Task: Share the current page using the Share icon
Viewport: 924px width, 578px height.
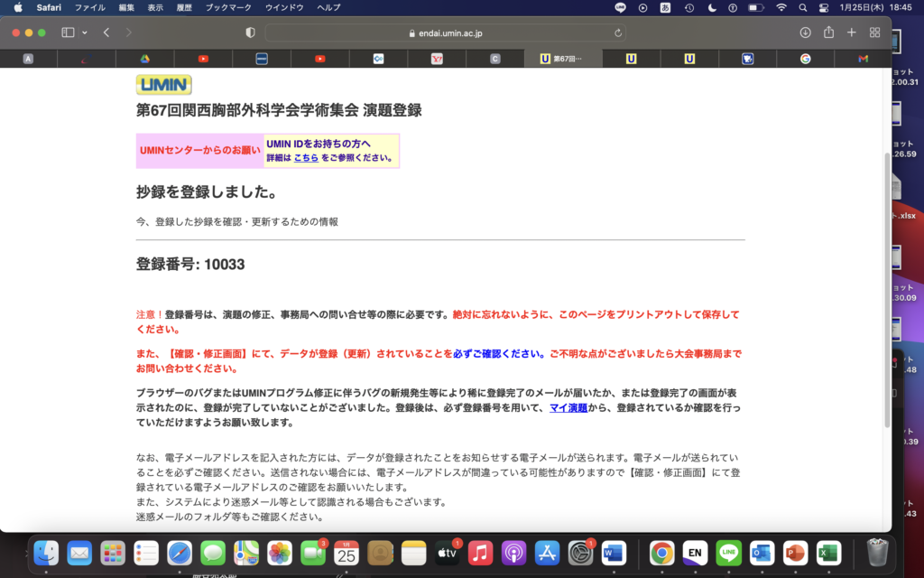Action: point(827,31)
